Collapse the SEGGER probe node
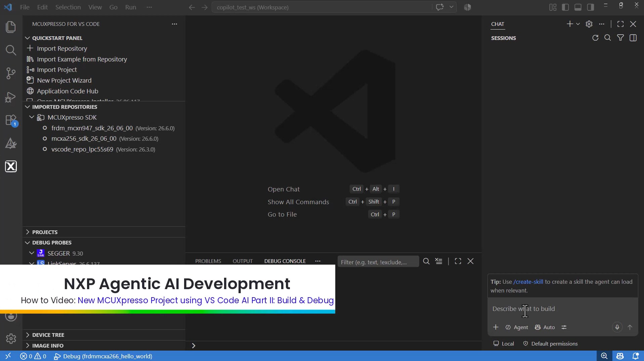The image size is (644, 361). coord(32,253)
